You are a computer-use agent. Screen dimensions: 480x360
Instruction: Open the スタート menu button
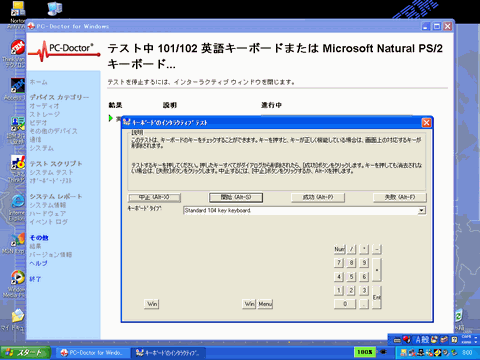point(25,352)
